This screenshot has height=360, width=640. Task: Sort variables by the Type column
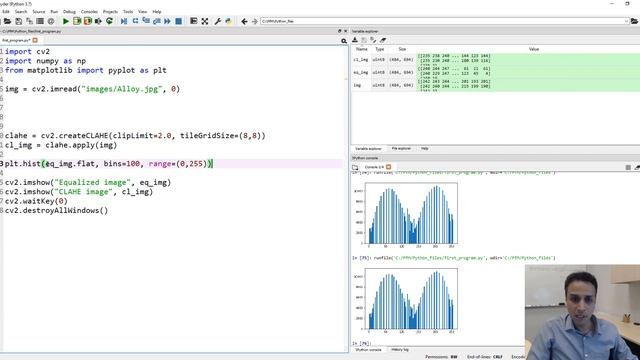click(x=380, y=49)
